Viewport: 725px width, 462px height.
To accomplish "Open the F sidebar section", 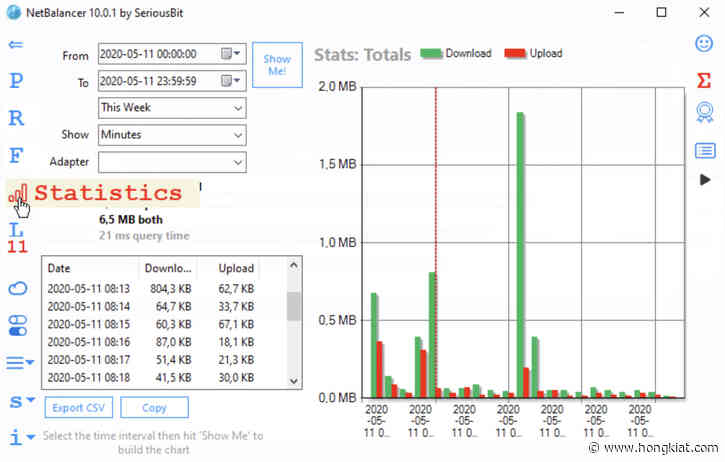I will [x=16, y=155].
